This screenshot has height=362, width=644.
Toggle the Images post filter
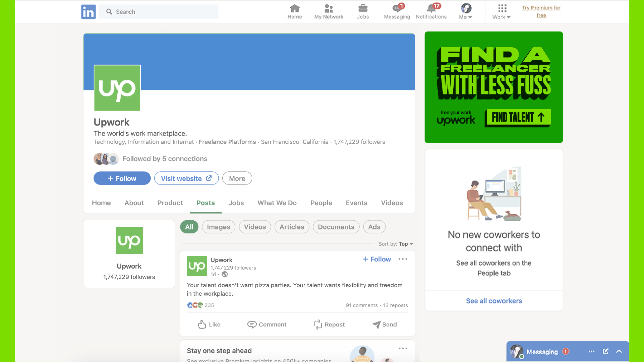tap(218, 227)
